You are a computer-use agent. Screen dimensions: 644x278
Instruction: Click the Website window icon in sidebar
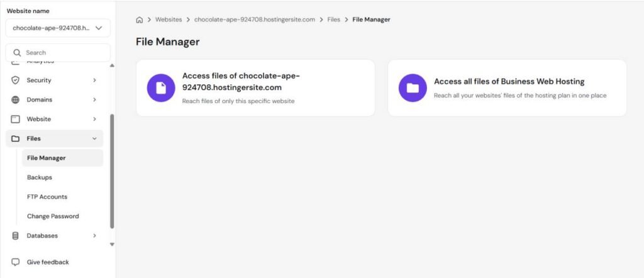pos(16,120)
